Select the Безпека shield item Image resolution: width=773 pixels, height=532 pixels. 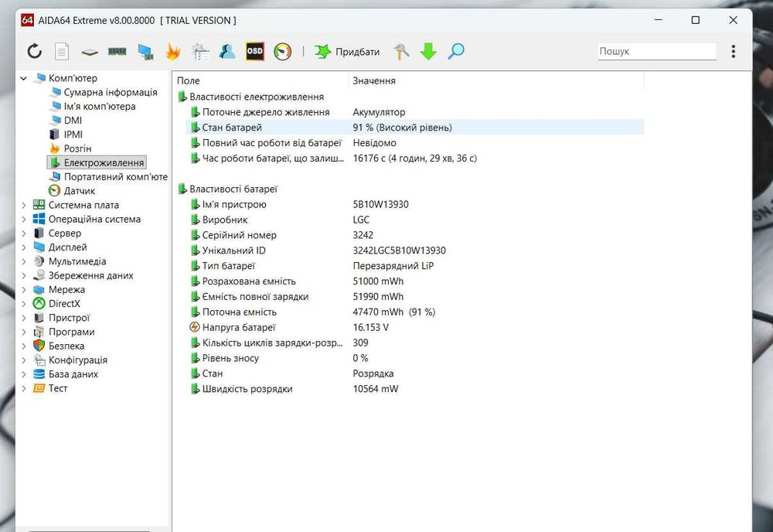[59, 346]
